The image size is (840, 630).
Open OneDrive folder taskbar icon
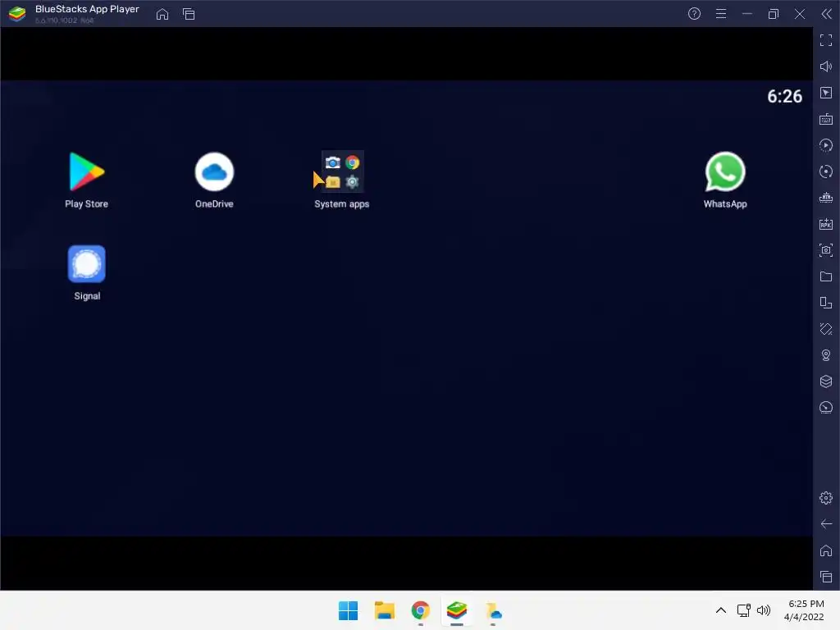[493, 610]
